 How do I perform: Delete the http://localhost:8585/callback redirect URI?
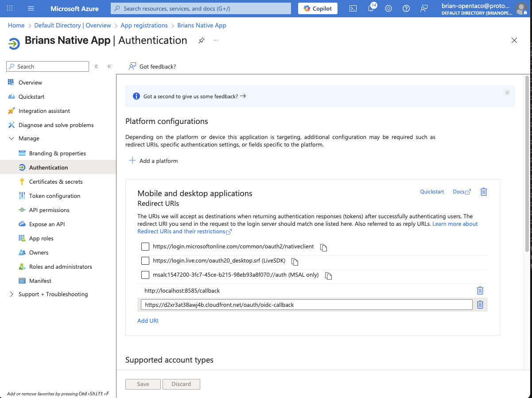point(480,290)
